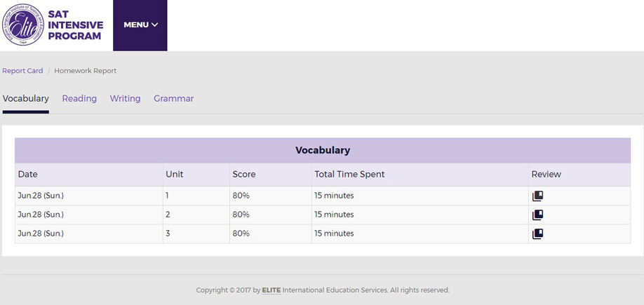Image resolution: width=644 pixels, height=305 pixels.
Task: Click Homework Report breadcrumb text
Action: coord(86,71)
